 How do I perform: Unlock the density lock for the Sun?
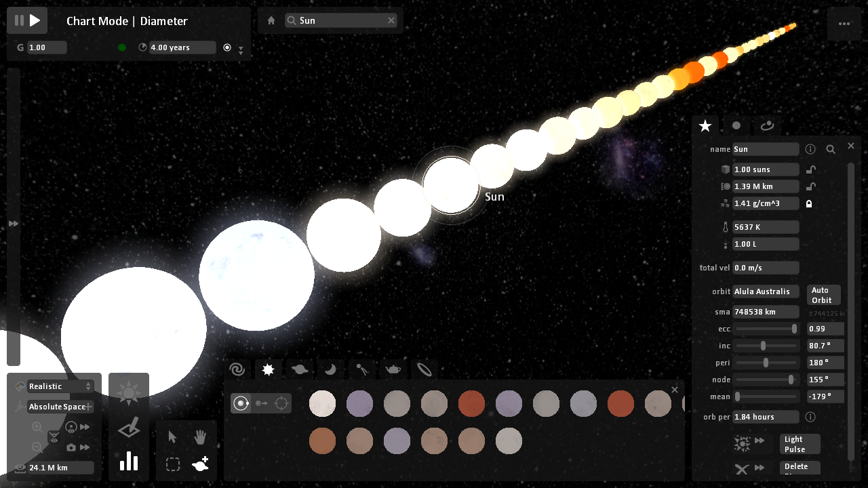pyautogui.click(x=809, y=203)
